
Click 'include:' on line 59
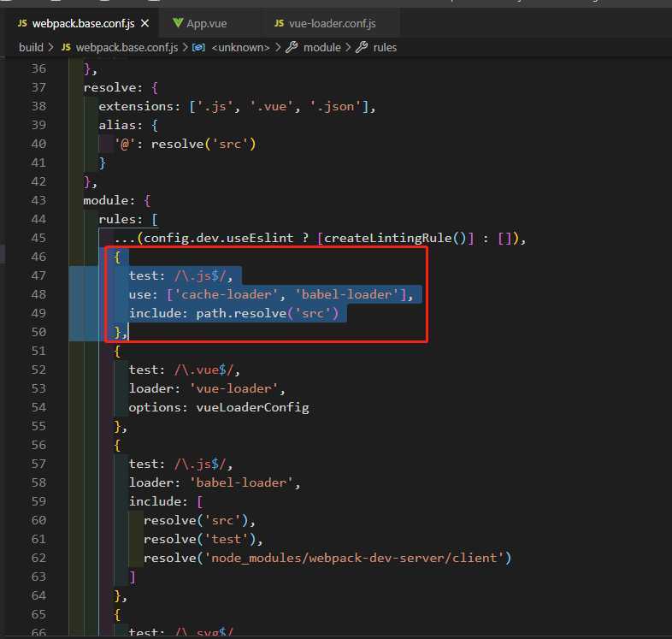click(158, 502)
